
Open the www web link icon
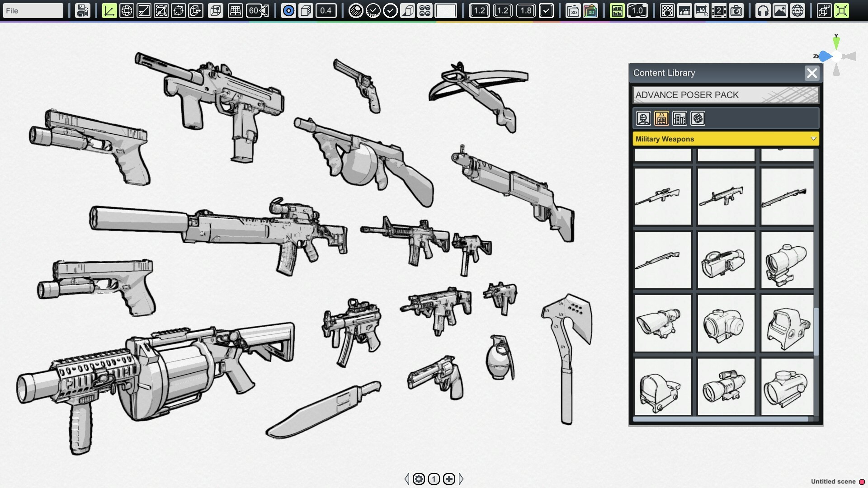797,10
